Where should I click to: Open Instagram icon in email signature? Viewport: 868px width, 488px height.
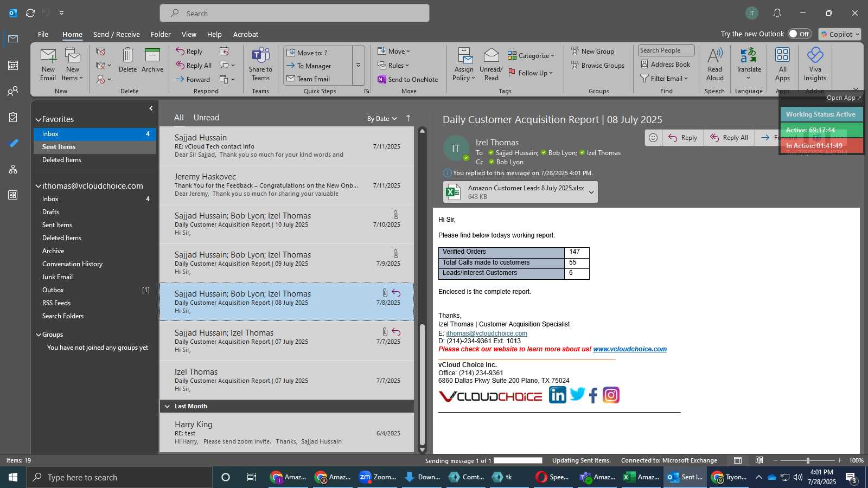pos(611,395)
